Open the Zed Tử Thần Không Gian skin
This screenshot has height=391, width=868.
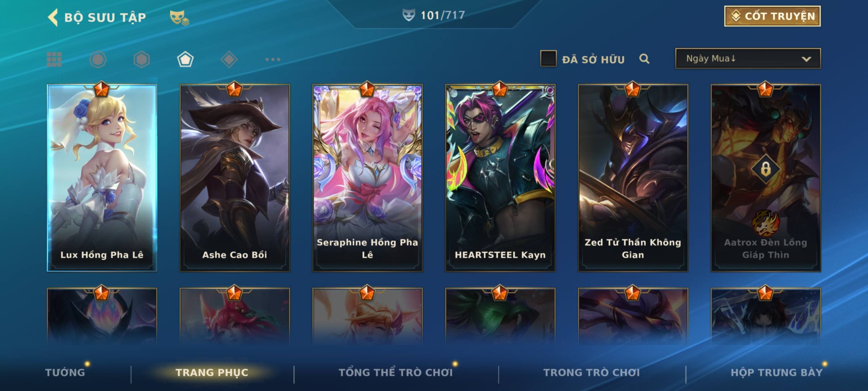pos(633,178)
